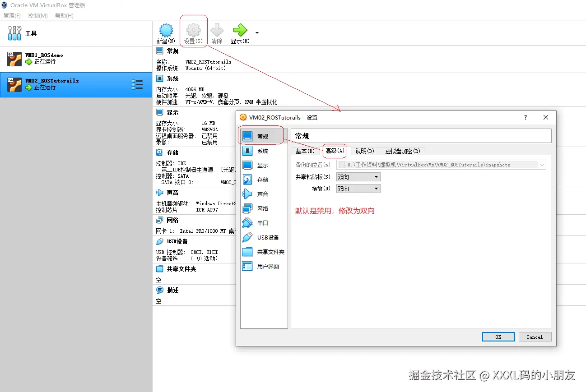Click the 系统 section header in the details pane
The width and height of the screenshot is (586, 392).
pos(172,78)
